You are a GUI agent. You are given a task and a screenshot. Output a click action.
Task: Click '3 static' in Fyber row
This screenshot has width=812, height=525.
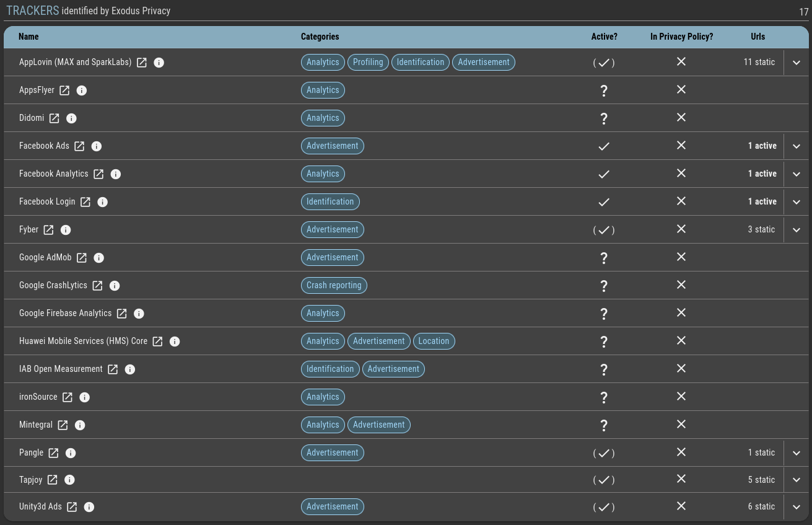761,229
